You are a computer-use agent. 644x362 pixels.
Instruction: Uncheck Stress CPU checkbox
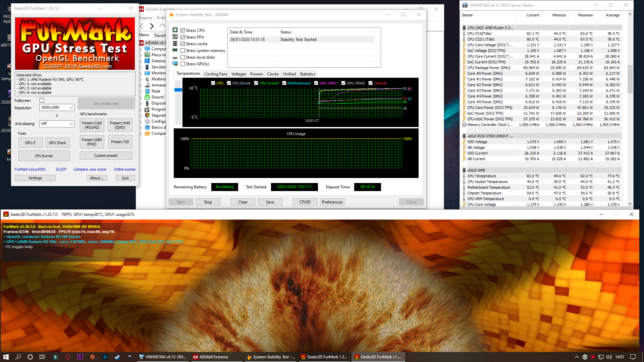[182, 30]
